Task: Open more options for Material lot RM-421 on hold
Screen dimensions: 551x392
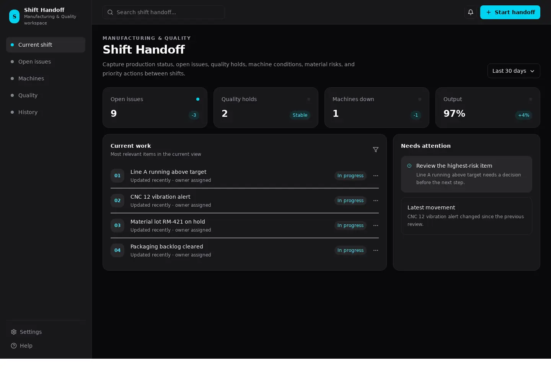Action: tap(376, 225)
